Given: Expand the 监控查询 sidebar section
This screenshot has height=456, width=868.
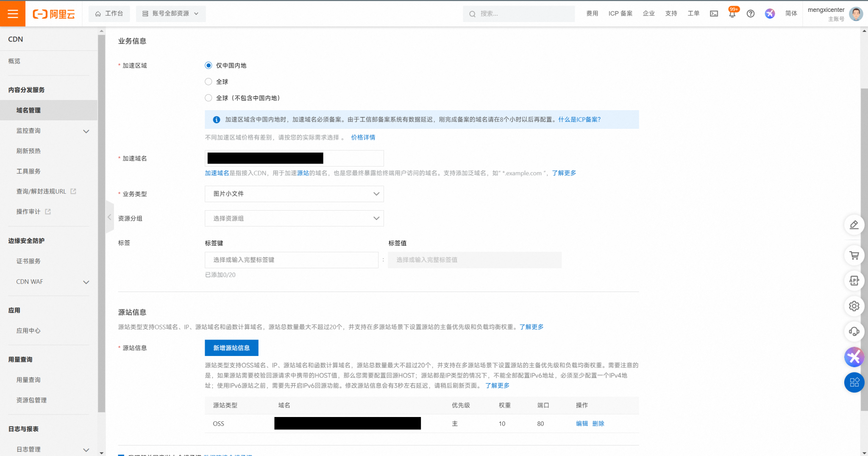Looking at the screenshot, I should click(51, 131).
